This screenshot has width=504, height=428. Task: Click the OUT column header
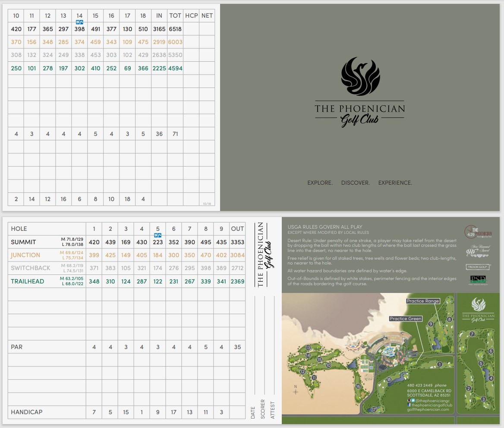coord(237,229)
